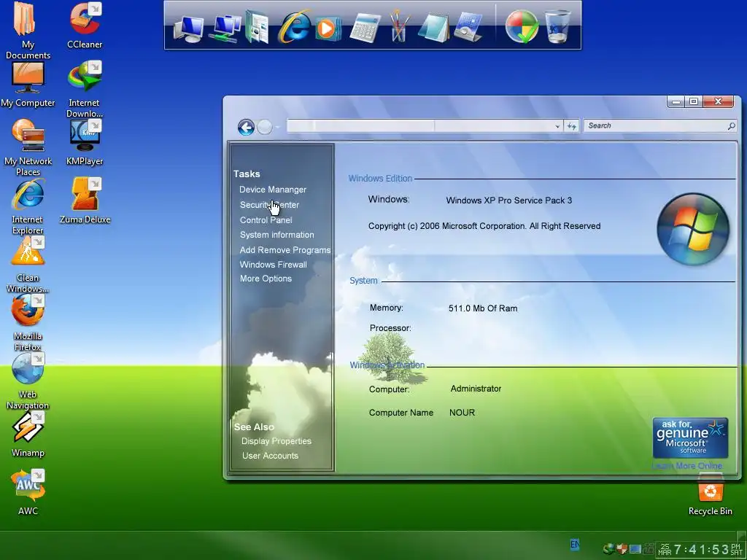Click the NOUR computer name value
Screen dimensions: 747x560
point(462,413)
